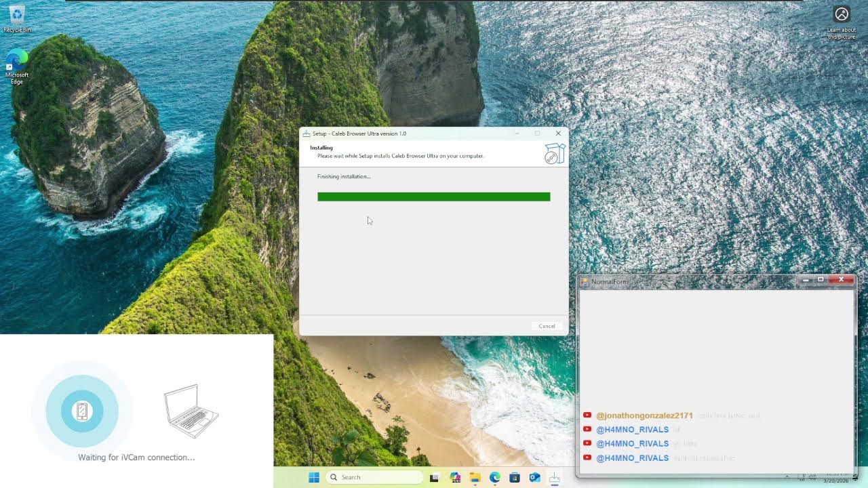868x488 pixels.
Task: Close the NormalForm window
Action: tap(842, 280)
